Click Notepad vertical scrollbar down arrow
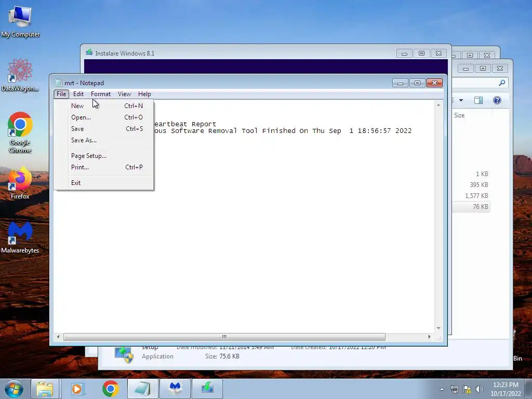532x399 pixels. pyautogui.click(x=438, y=328)
